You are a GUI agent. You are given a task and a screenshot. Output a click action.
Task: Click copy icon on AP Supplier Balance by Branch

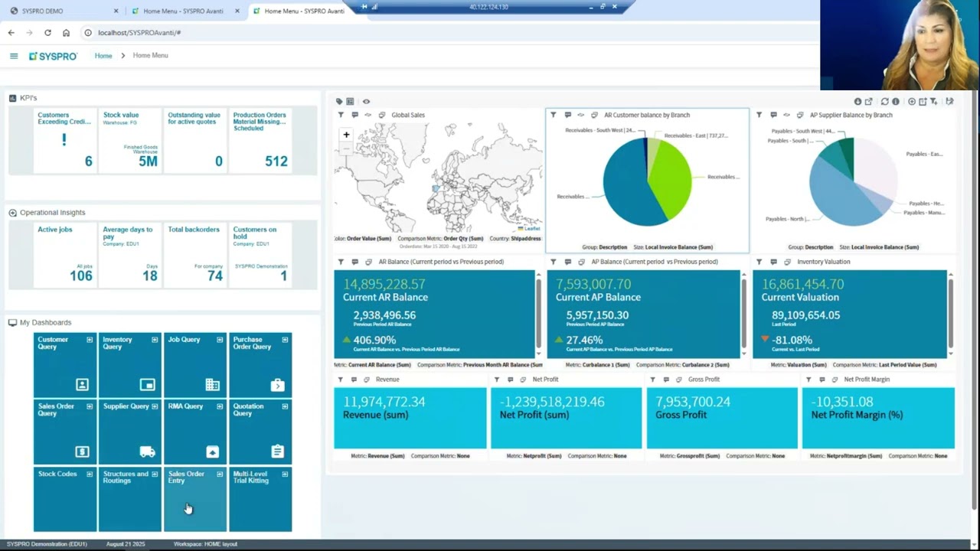pos(800,115)
